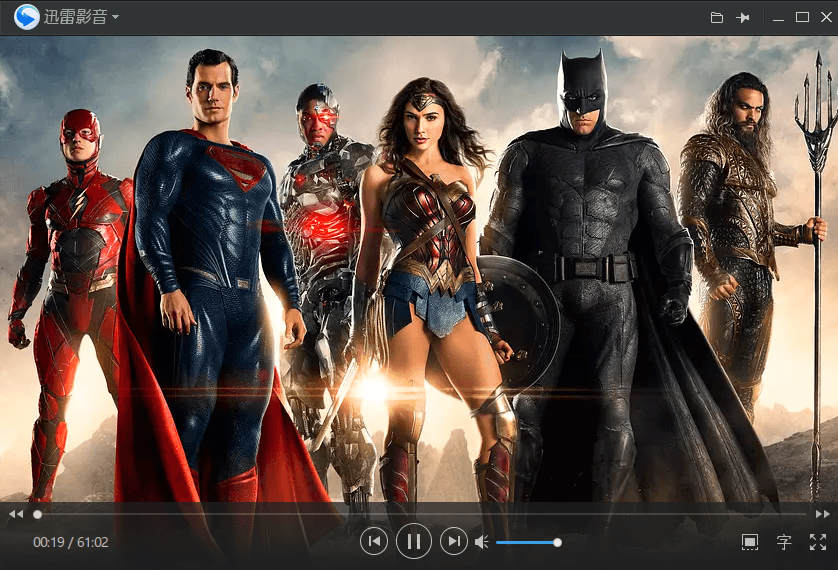This screenshot has width=838, height=570.
Task: Click the fast-forward double-arrow icon
Action: click(x=822, y=514)
